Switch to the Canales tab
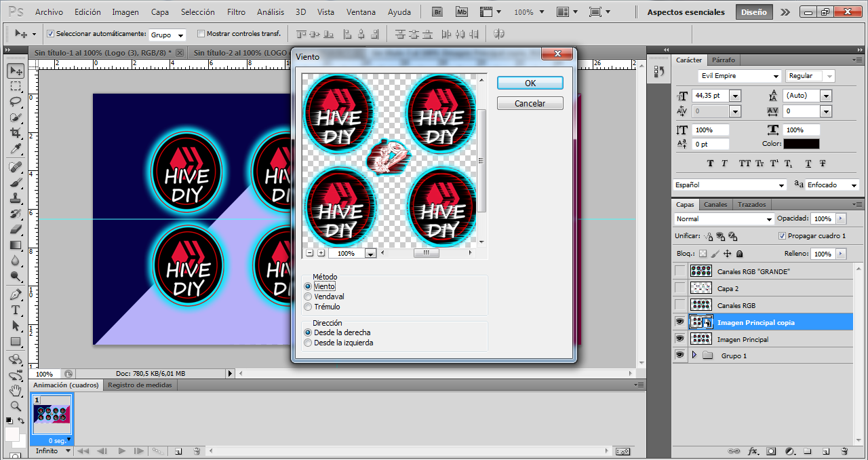The height and width of the screenshot is (460, 868). click(x=715, y=204)
